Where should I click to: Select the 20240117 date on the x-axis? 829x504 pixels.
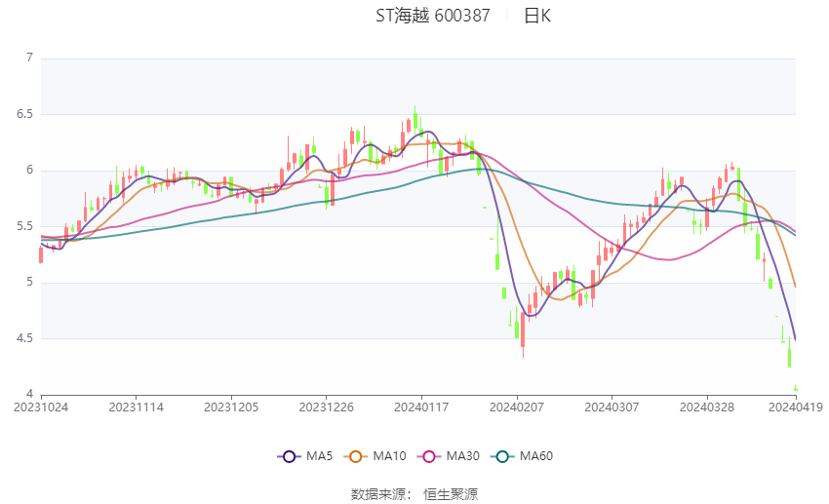(421, 407)
